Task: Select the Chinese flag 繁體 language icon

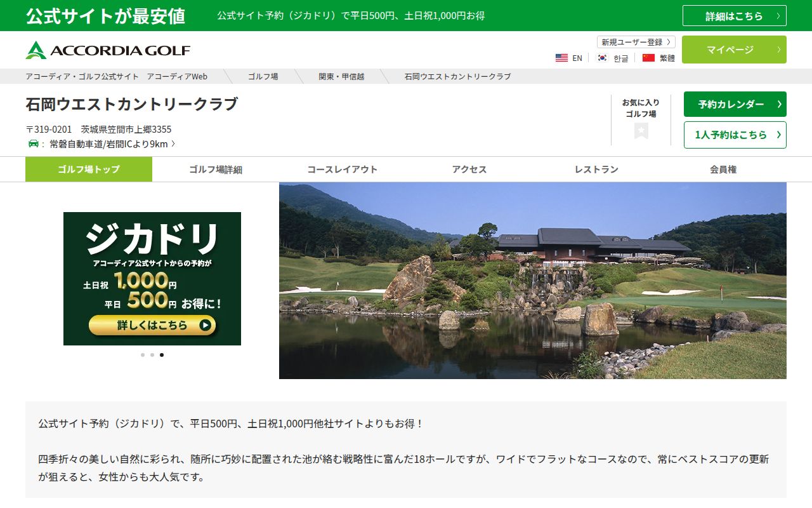Action: (648, 58)
